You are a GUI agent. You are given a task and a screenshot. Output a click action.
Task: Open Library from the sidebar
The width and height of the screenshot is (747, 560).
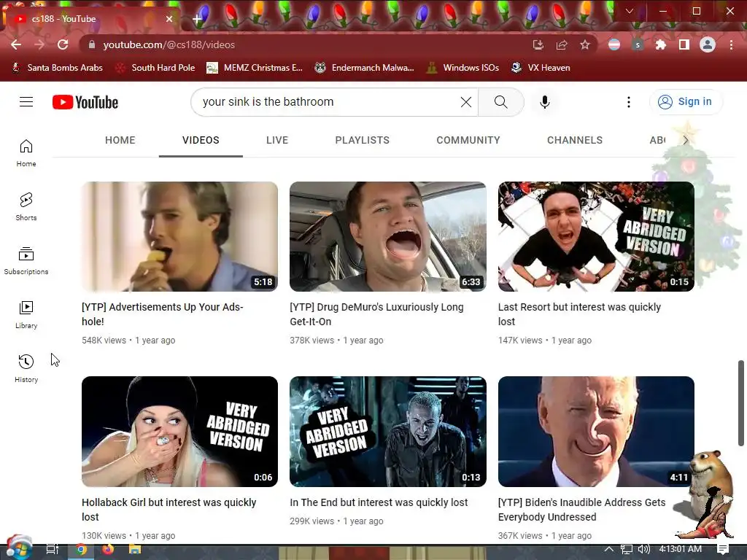26,315
